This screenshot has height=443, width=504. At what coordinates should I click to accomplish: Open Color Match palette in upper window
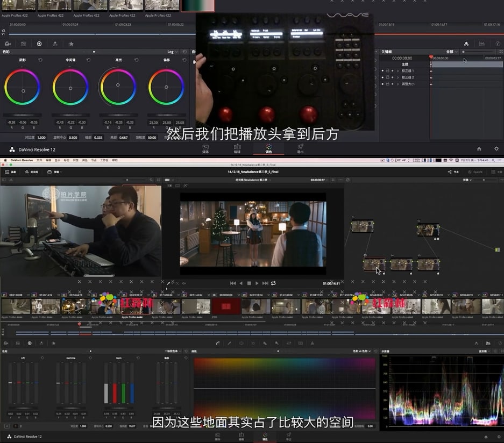click(24, 44)
